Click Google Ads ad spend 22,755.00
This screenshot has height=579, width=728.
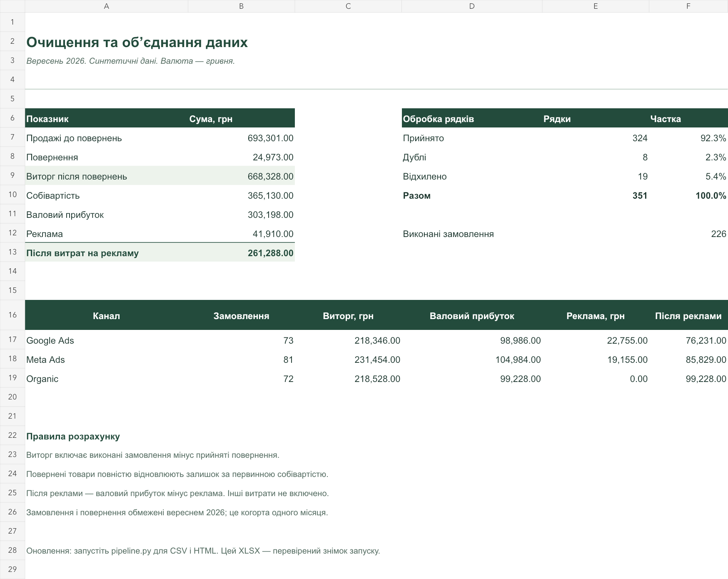pyautogui.click(x=627, y=340)
